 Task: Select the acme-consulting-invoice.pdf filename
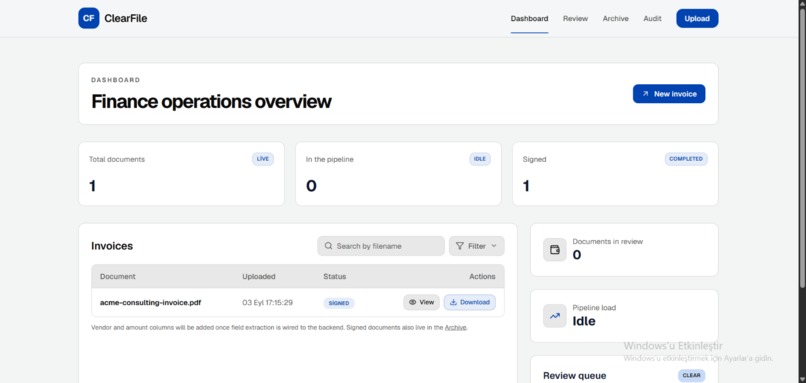150,303
